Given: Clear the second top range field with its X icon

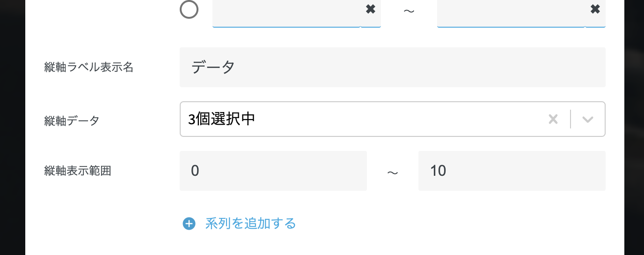Looking at the screenshot, I should coord(595,9).
